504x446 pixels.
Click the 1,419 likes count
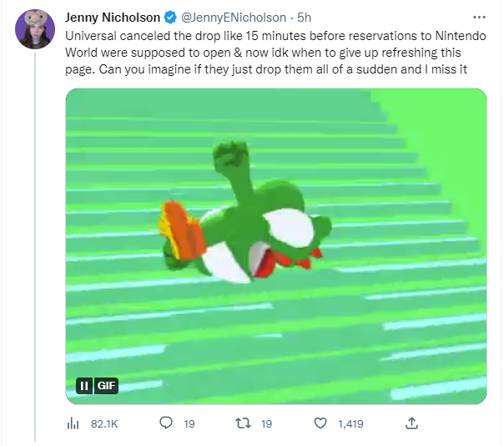click(350, 423)
